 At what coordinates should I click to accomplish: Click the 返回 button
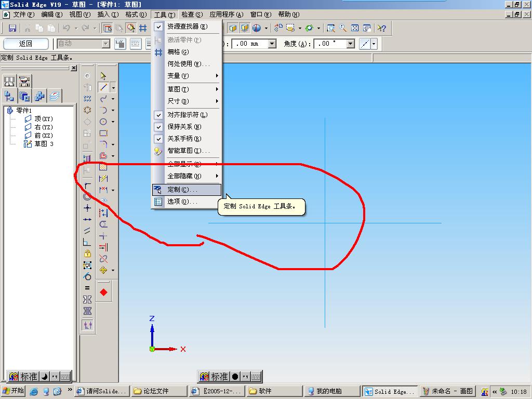click(x=26, y=44)
